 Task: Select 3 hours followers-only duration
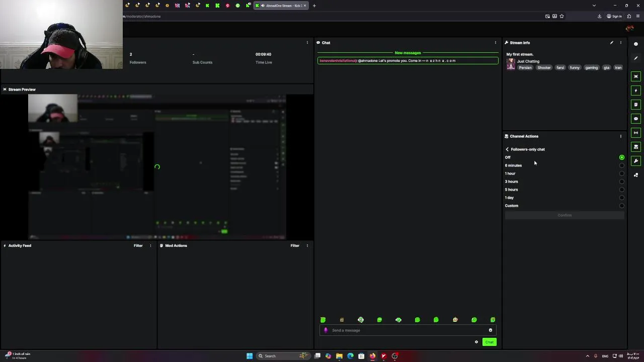click(x=622, y=182)
